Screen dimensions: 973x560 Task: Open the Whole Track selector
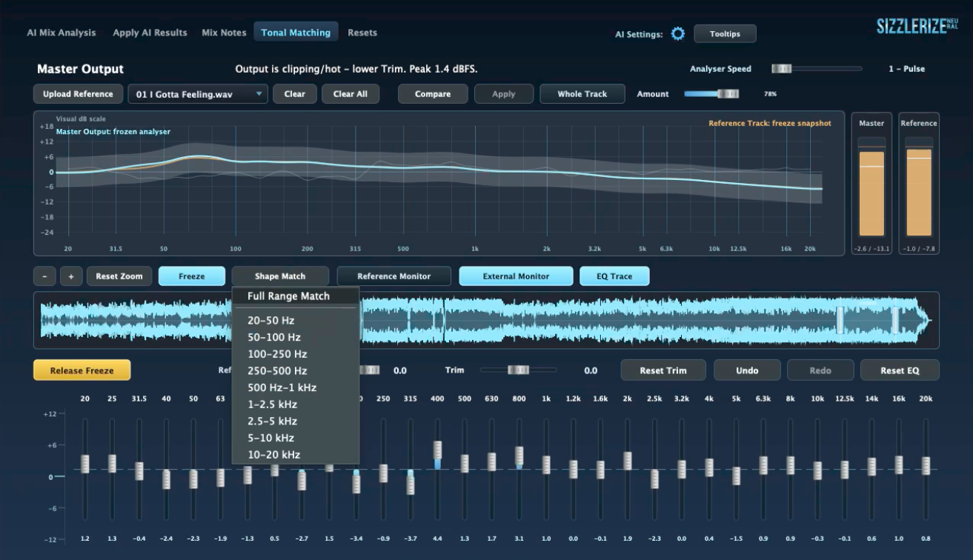pyautogui.click(x=582, y=94)
